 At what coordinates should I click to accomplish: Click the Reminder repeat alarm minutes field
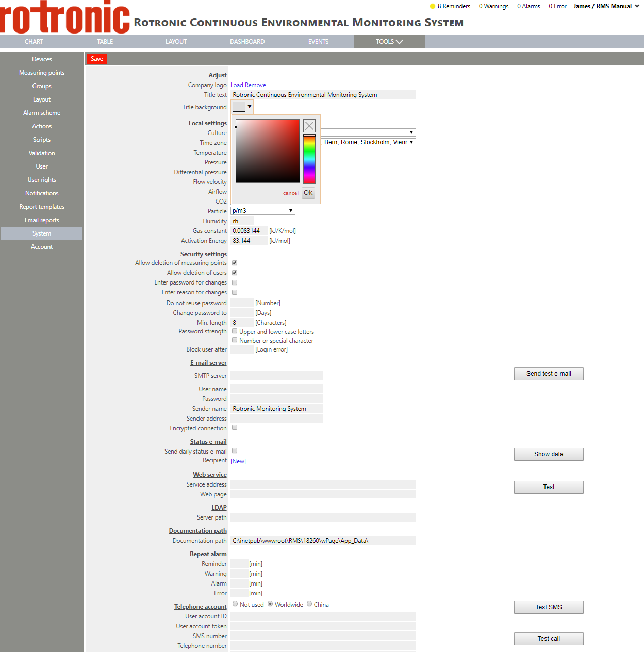pos(239,564)
